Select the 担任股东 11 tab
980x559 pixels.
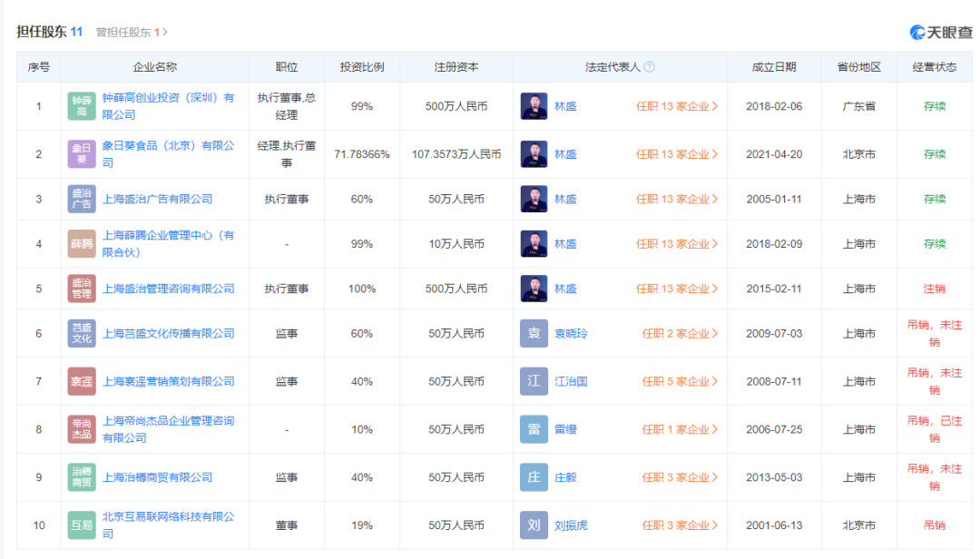pos(49,31)
